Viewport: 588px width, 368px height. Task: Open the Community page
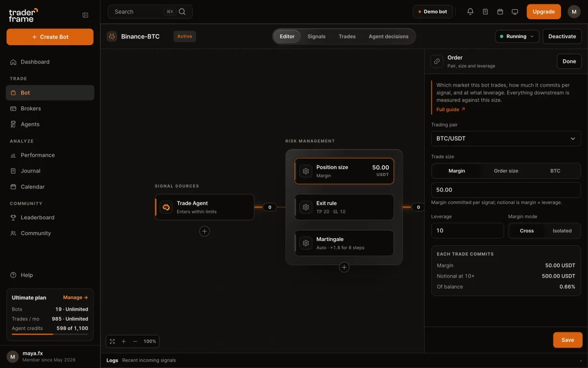[x=50, y=233]
